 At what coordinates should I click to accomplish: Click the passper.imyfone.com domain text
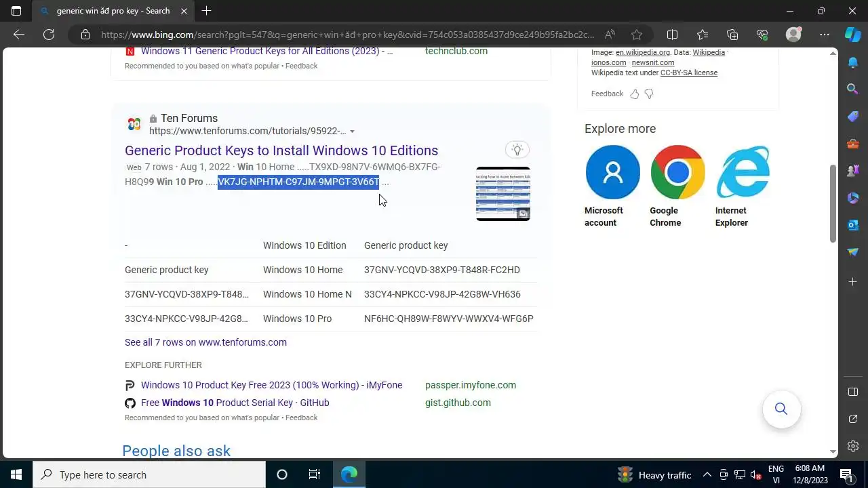(471, 385)
